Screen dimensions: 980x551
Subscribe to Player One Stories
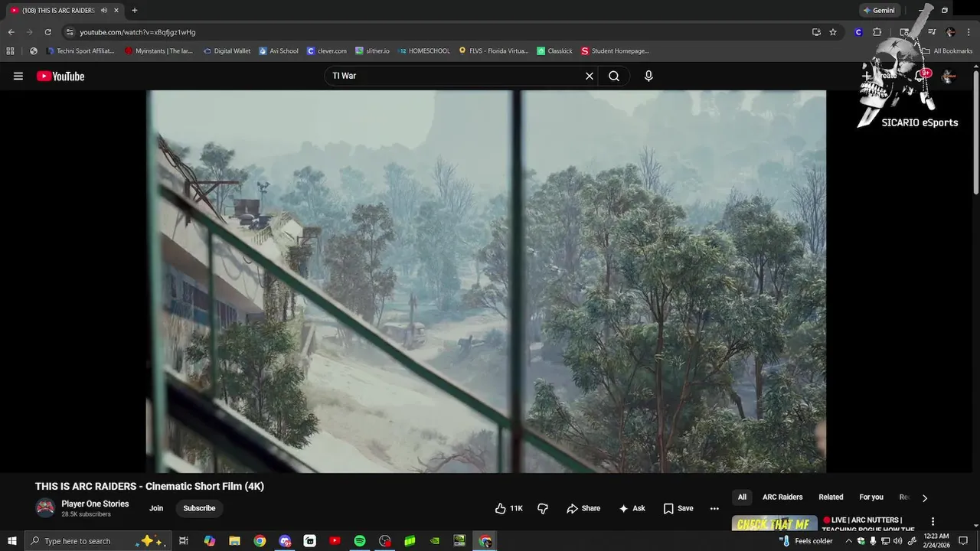click(x=199, y=508)
